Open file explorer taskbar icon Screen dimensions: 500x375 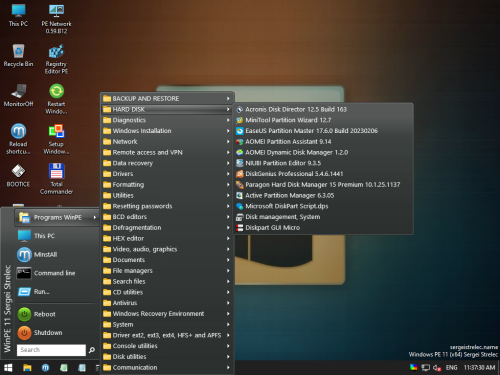(27, 368)
